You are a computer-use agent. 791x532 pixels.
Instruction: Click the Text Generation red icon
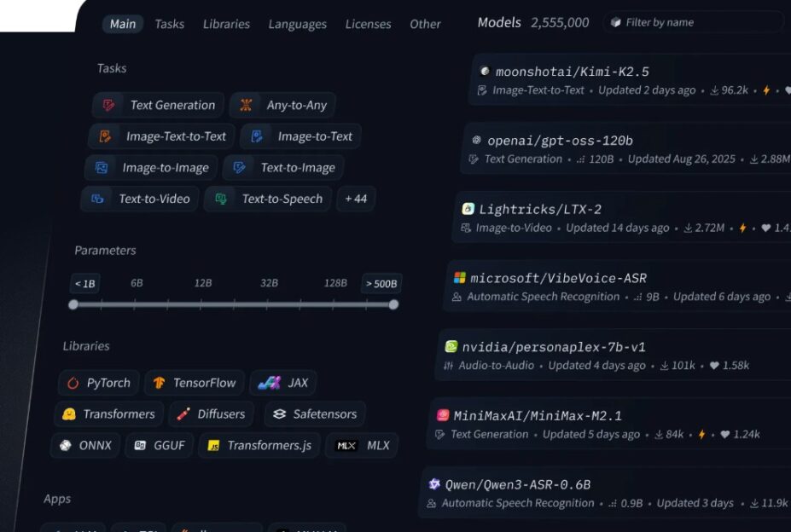[x=108, y=105]
